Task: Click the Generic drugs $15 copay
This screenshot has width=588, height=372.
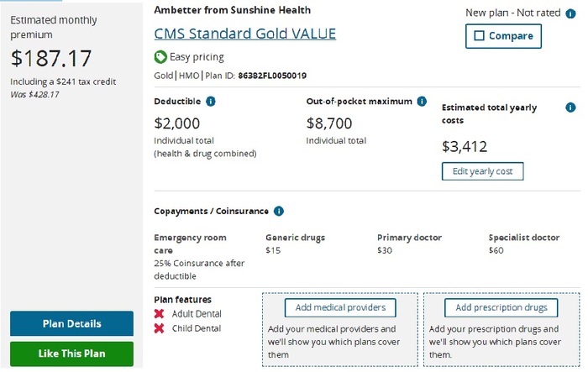Action: click(273, 250)
